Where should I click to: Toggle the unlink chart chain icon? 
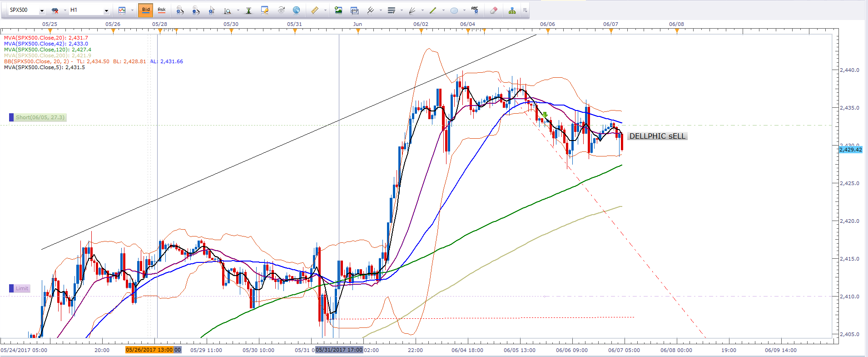[55, 10]
